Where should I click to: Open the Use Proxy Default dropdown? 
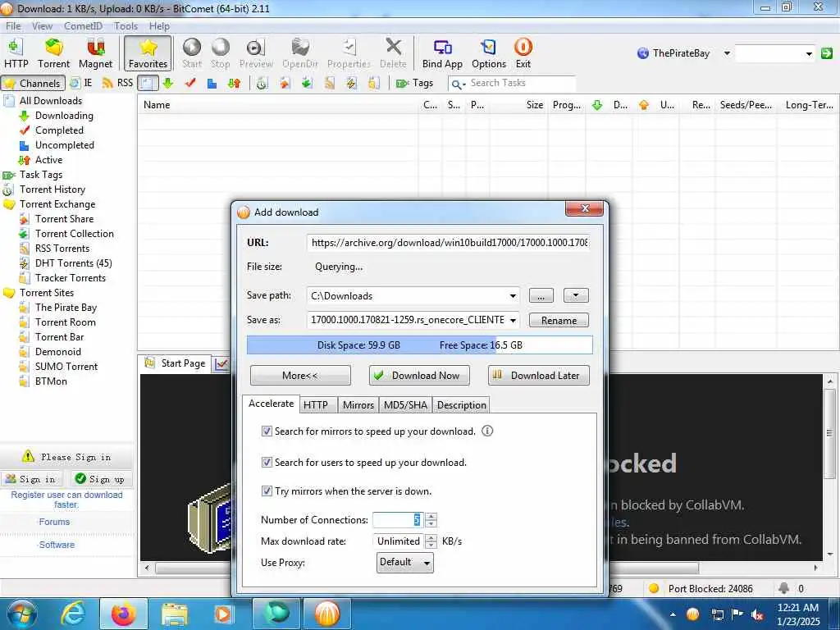(404, 562)
